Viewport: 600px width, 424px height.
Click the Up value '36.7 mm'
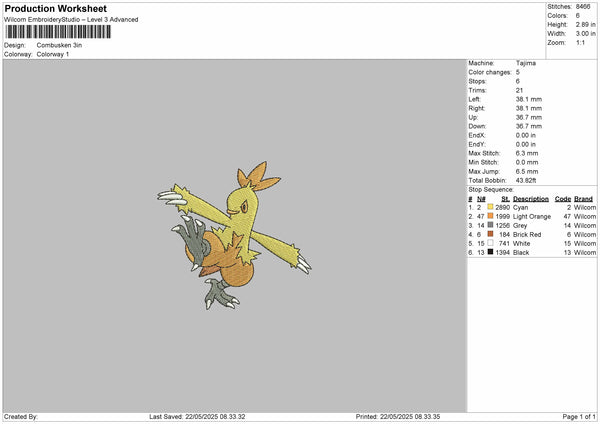tap(529, 117)
